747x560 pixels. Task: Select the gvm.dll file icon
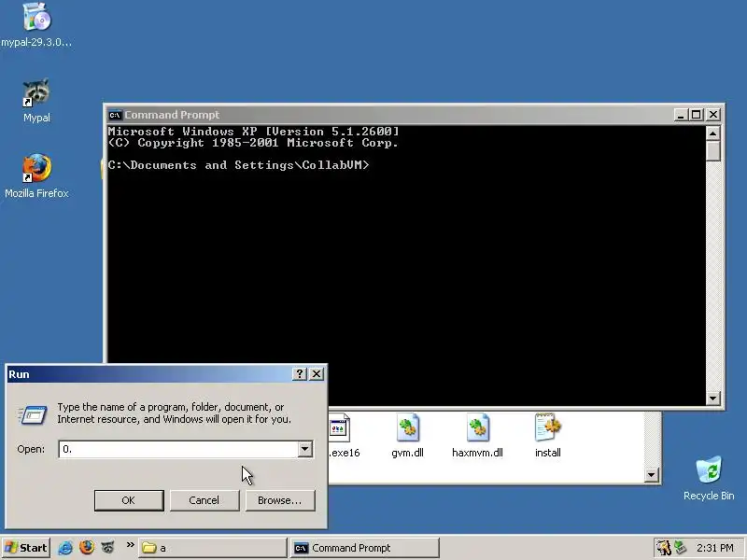[408, 427]
